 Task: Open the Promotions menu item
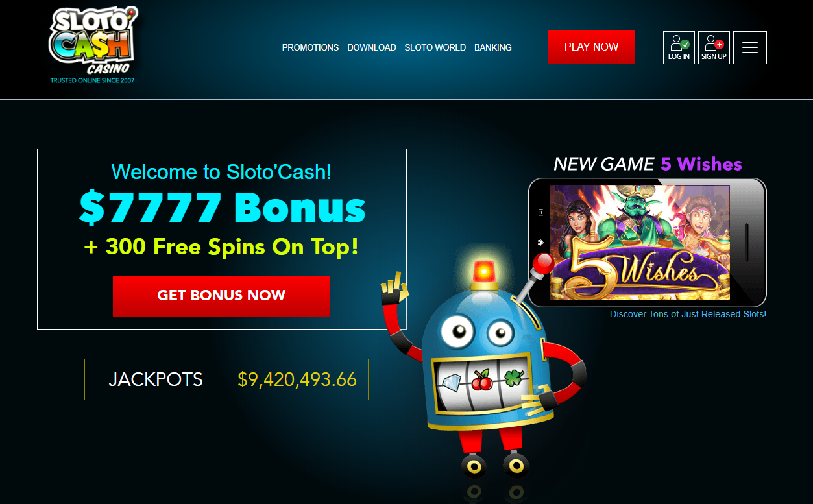(x=310, y=47)
